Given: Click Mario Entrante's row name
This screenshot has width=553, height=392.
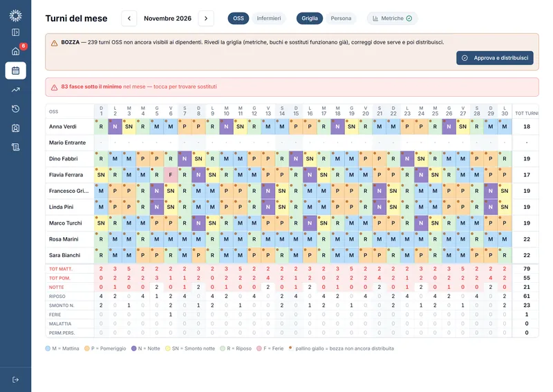Looking at the screenshot, I should 67,142.
